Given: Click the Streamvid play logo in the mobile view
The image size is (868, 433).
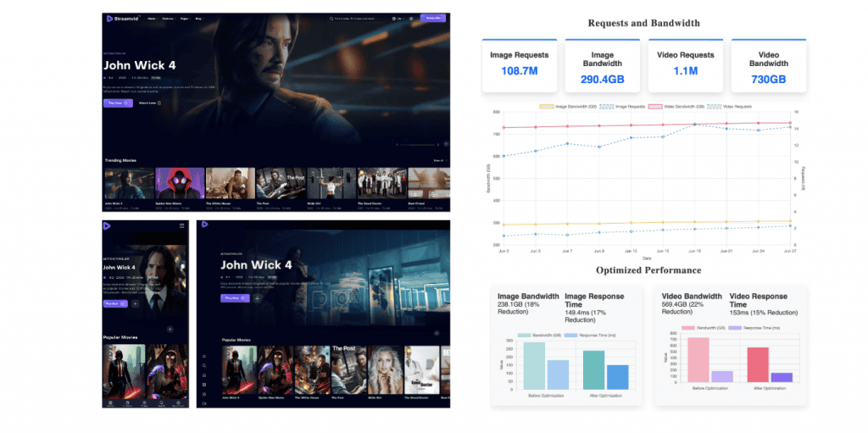Looking at the screenshot, I should (x=107, y=226).
